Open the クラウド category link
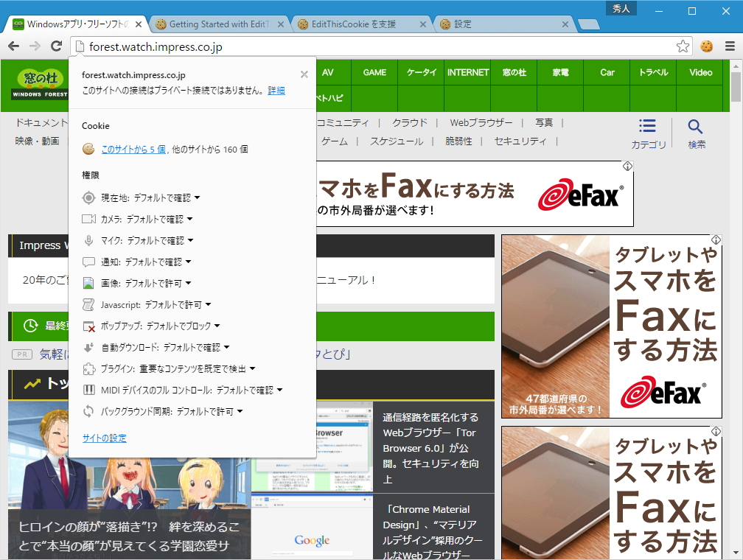The width and height of the screenshot is (743, 560). 409,123
